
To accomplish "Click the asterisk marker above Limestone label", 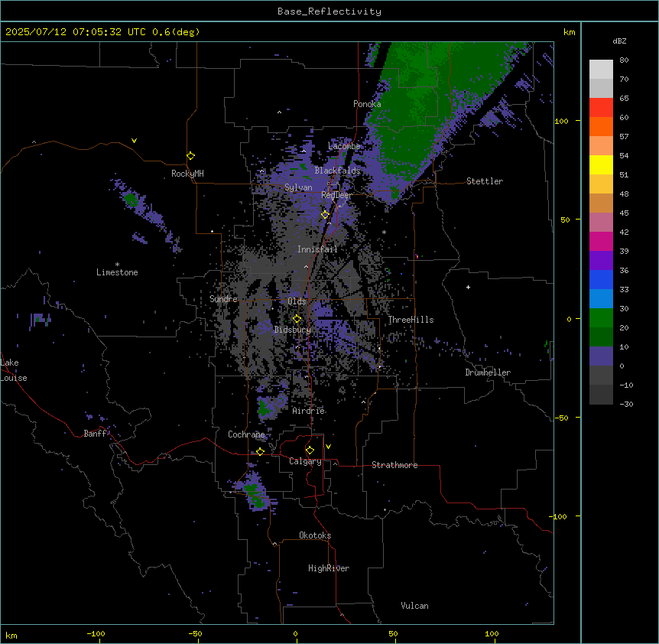I will coord(117,265).
